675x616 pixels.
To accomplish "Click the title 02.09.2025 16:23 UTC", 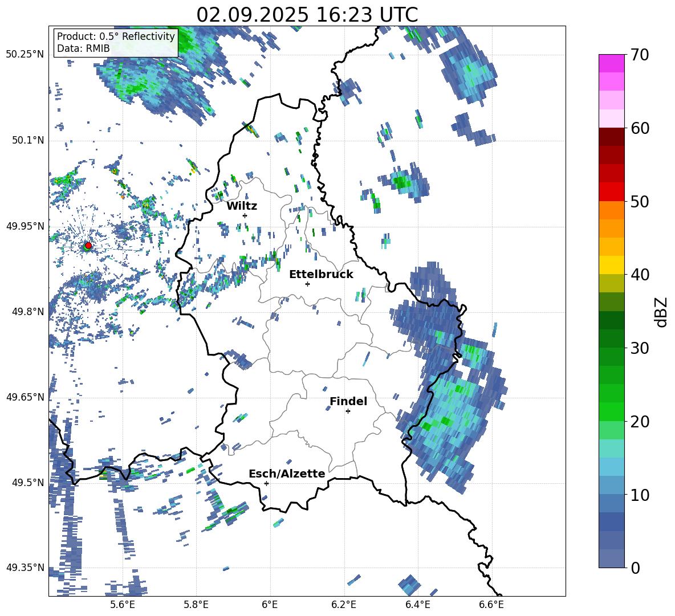I will (307, 15).
